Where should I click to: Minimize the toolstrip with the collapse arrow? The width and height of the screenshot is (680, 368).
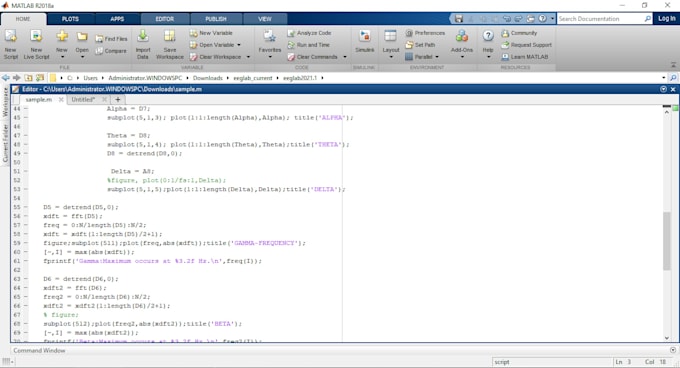pos(673,65)
